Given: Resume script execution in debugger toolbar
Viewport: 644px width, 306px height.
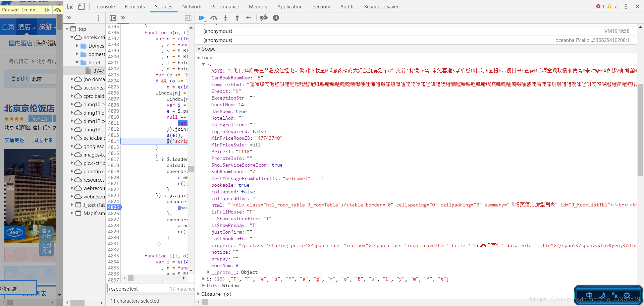Looking at the screenshot, I should pos(202,18).
